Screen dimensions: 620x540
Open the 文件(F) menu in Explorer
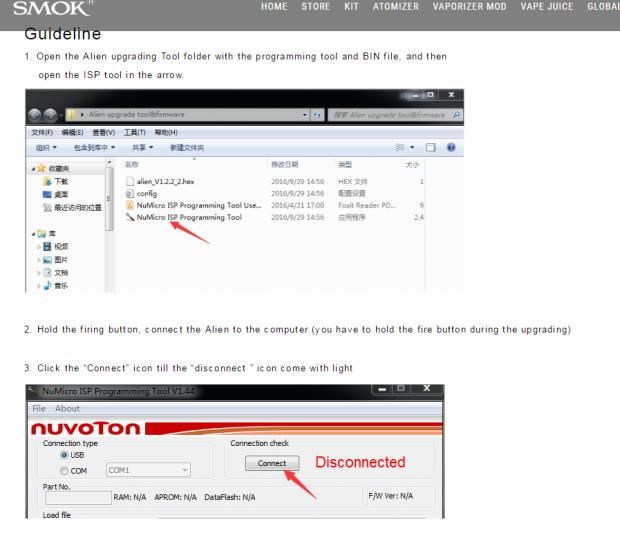42,132
